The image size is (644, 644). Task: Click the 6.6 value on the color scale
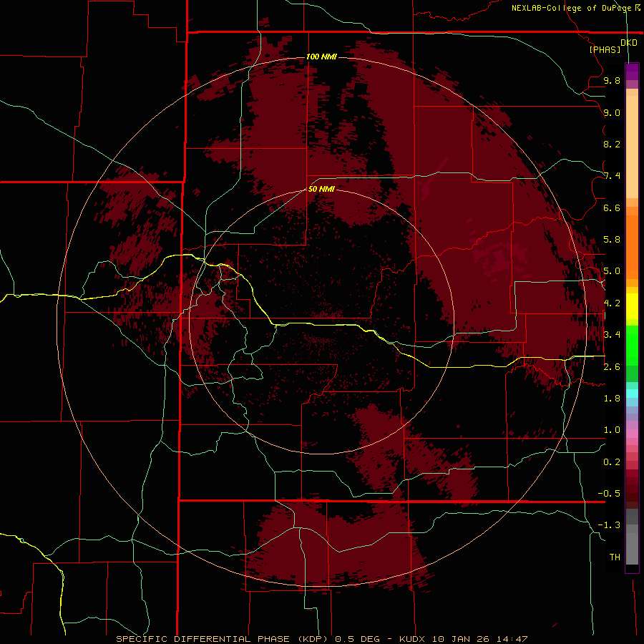click(612, 208)
